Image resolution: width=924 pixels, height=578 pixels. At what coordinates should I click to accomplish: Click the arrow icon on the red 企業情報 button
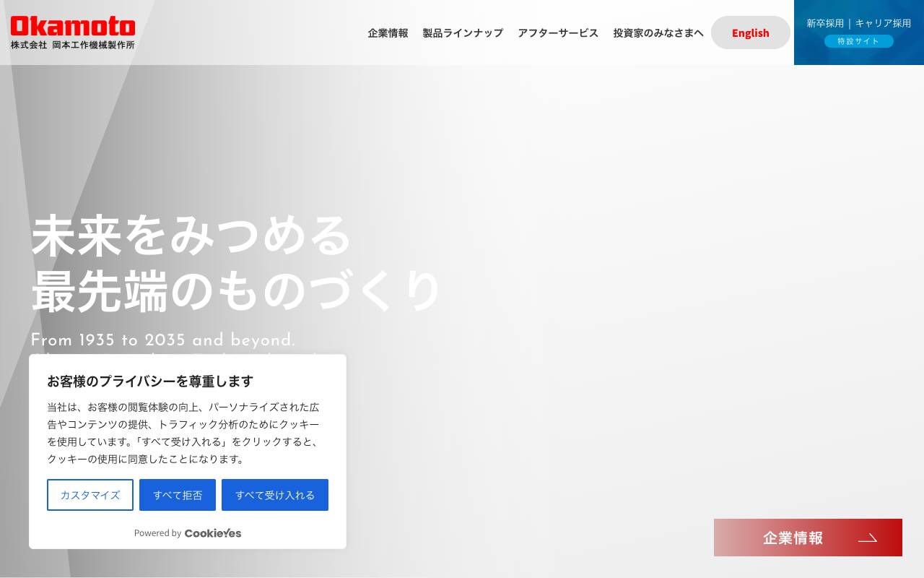868,538
